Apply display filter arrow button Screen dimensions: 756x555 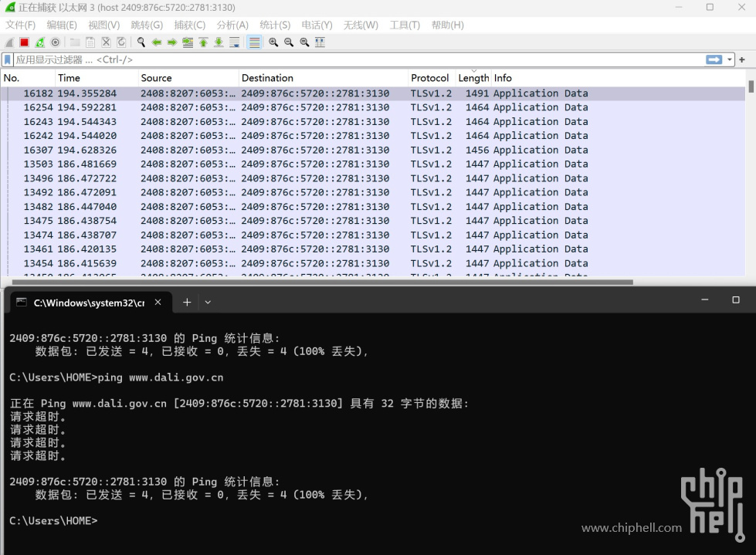[714, 59]
